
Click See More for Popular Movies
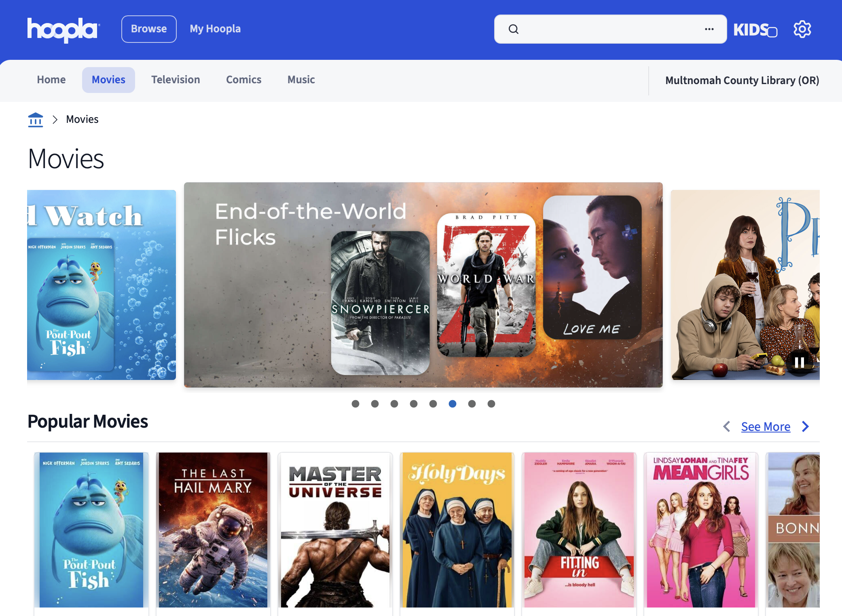point(766,426)
